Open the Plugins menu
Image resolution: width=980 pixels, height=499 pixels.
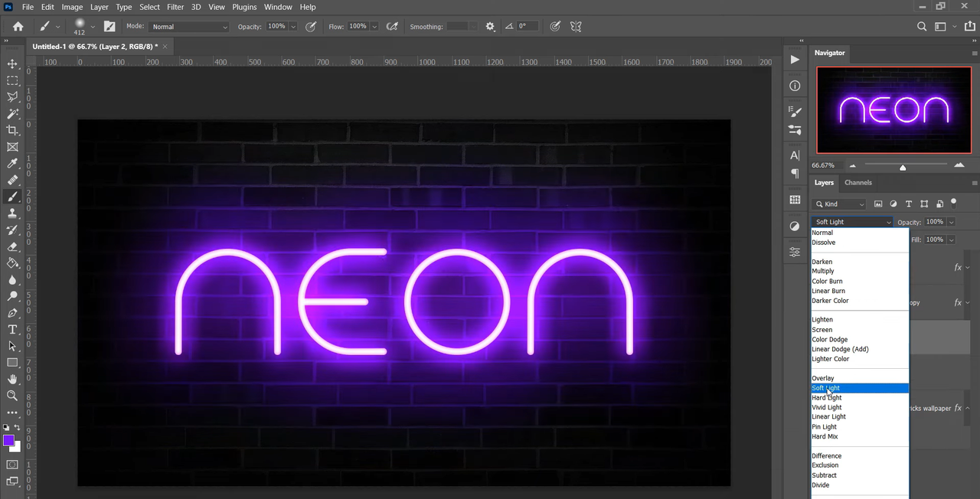[x=244, y=7]
